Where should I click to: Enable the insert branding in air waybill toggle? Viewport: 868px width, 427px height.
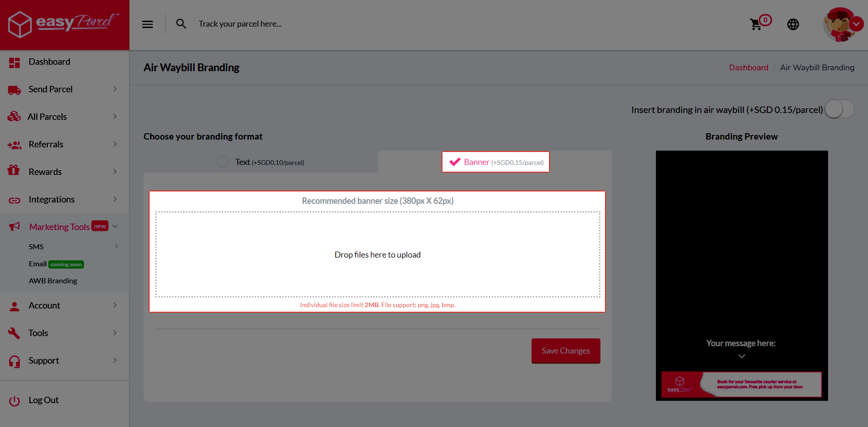tap(839, 110)
